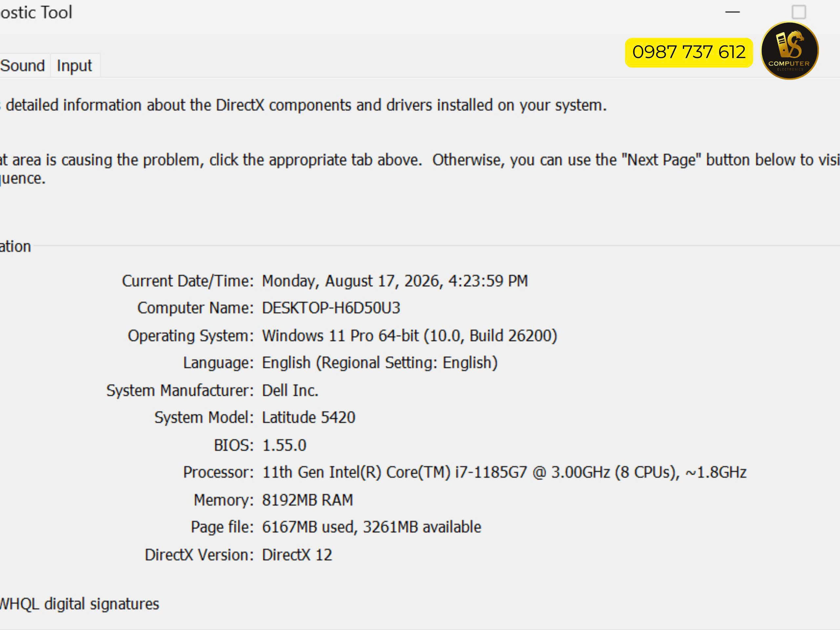Click the "WHQL digital signatures" label

(79, 604)
